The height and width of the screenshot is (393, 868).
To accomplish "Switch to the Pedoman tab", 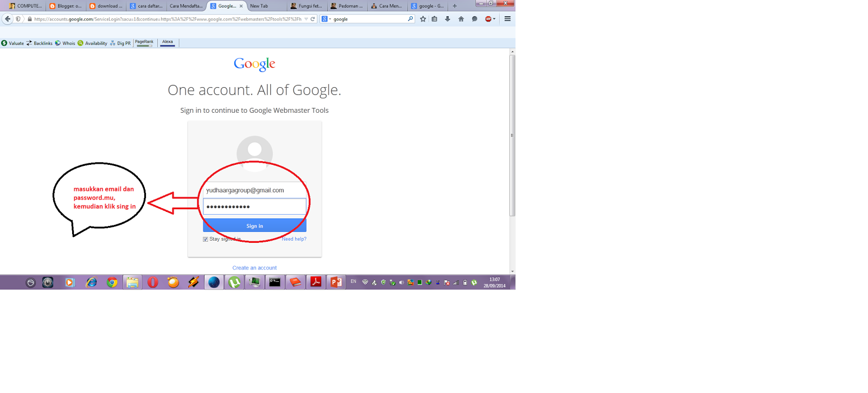I will 347,6.
